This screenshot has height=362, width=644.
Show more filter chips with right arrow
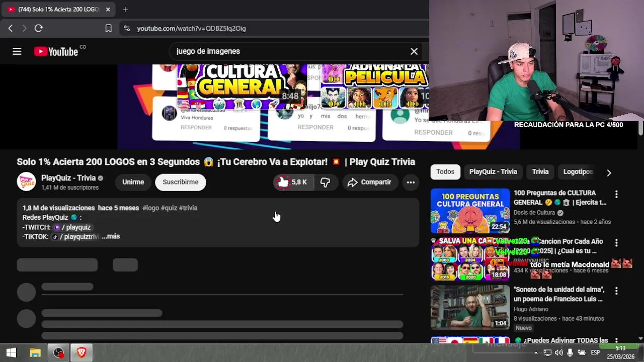click(609, 172)
